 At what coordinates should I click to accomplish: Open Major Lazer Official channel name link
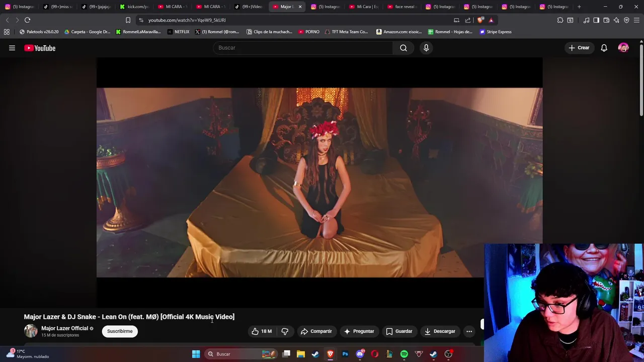[64, 328]
